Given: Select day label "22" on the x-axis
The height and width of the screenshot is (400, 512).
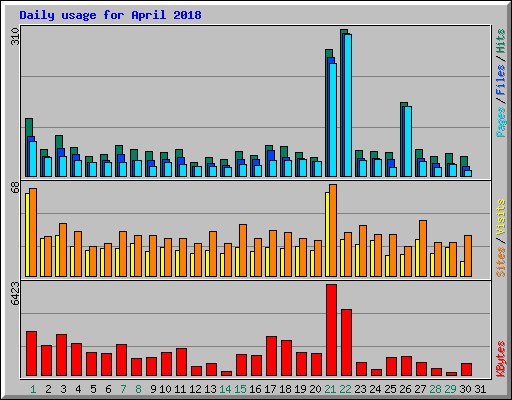Looking at the screenshot, I should pyautogui.click(x=345, y=389).
